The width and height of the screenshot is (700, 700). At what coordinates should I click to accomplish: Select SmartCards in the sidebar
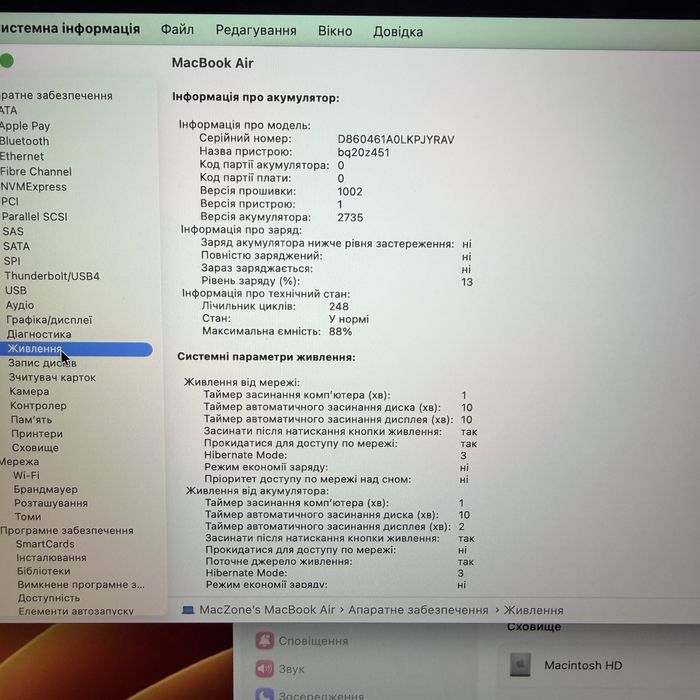coord(45,544)
